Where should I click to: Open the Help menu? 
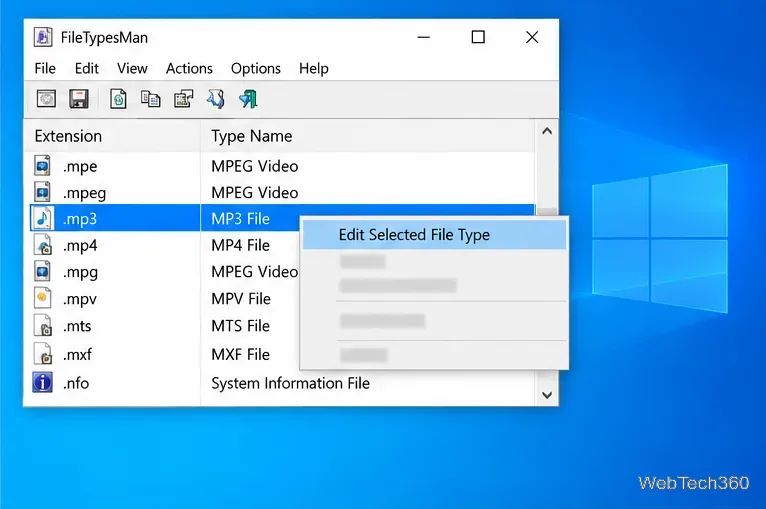pyautogui.click(x=314, y=68)
